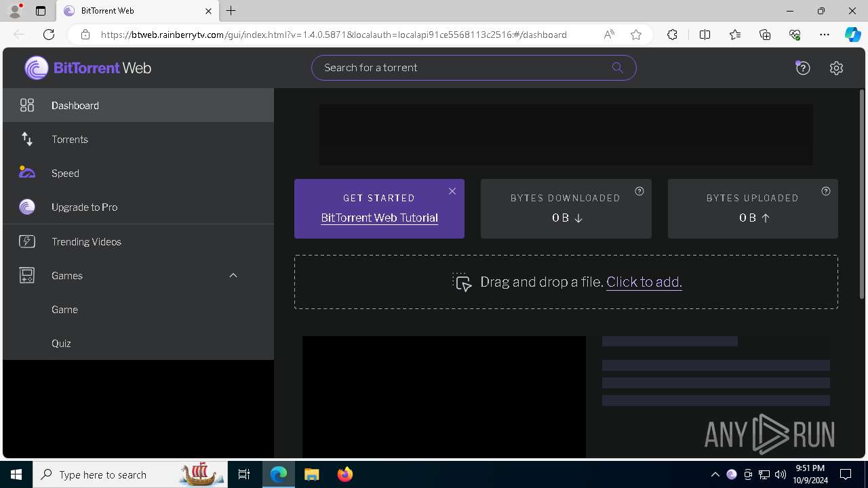This screenshot has width=868, height=488.
Task: Click the BitTorrent Web logo
Action: 87,68
